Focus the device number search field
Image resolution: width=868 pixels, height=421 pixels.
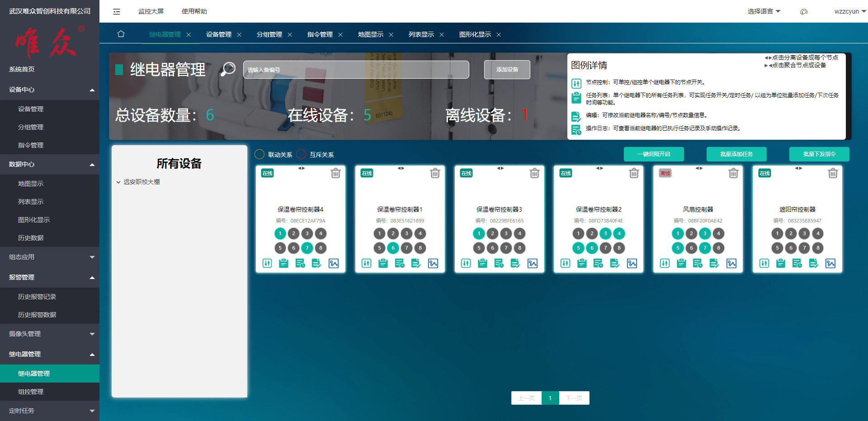click(356, 70)
